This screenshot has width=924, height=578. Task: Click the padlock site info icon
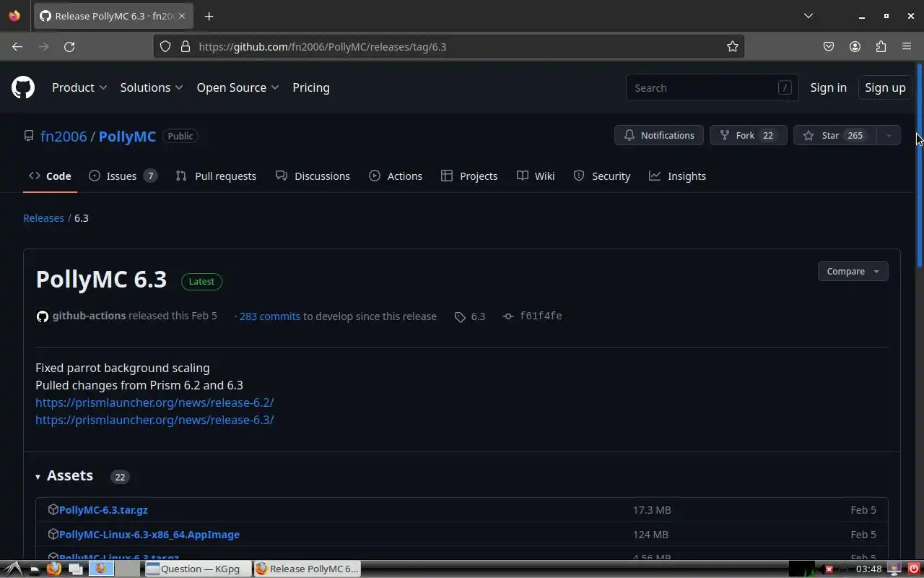(x=185, y=46)
